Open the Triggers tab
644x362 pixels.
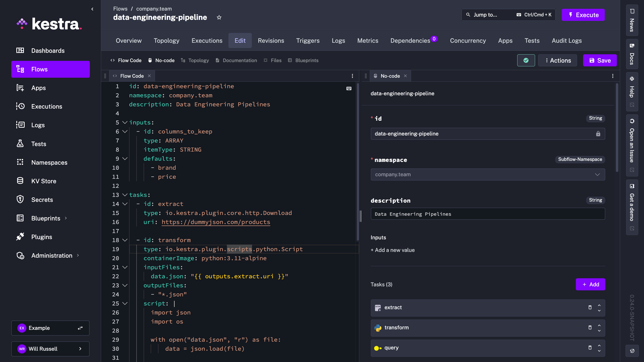click(308, 40)
